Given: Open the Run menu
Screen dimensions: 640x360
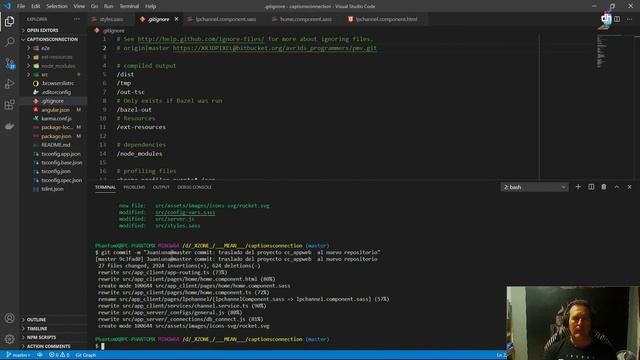Looking at the screenshot, I should pos(109,6).
